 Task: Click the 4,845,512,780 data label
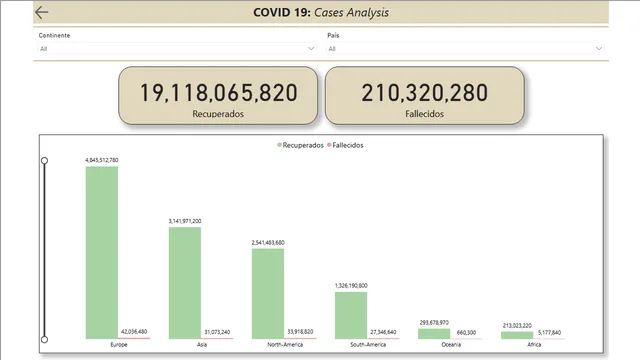coord(102,160)
